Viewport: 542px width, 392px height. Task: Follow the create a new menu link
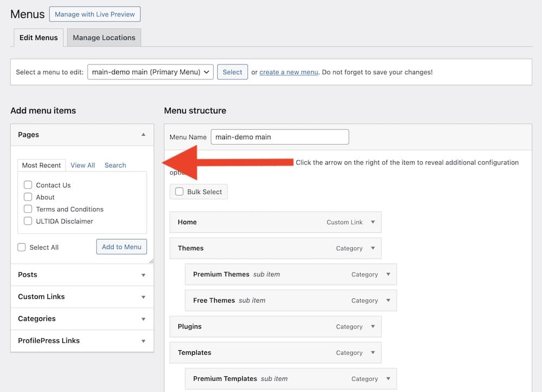pos(289,72)
